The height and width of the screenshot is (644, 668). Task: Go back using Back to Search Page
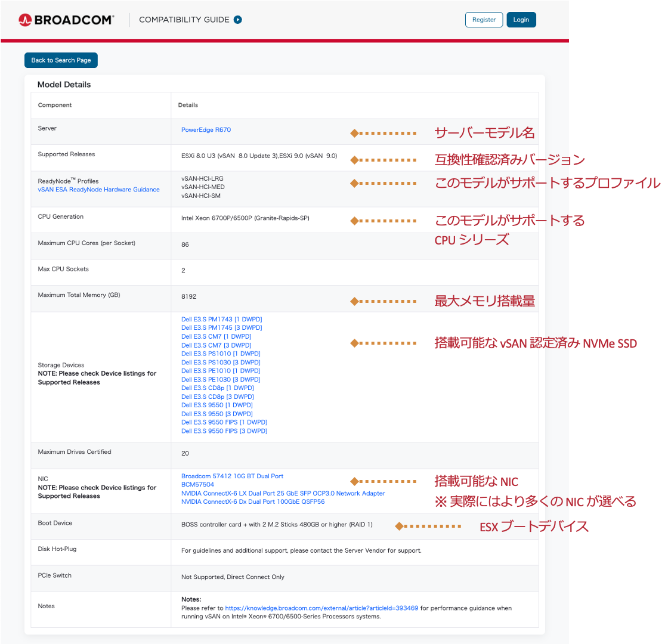[61, 60]
